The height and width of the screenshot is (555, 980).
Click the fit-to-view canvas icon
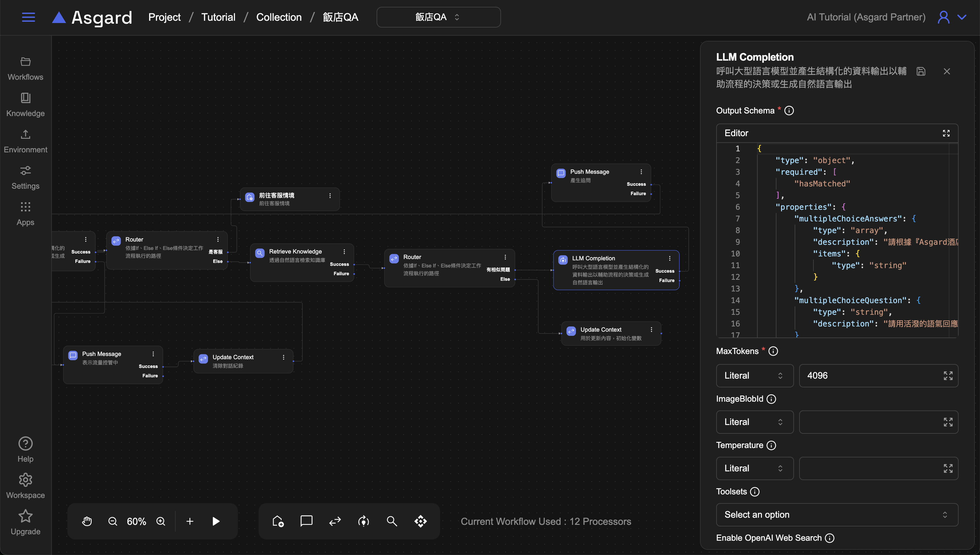tap(420, 521)
